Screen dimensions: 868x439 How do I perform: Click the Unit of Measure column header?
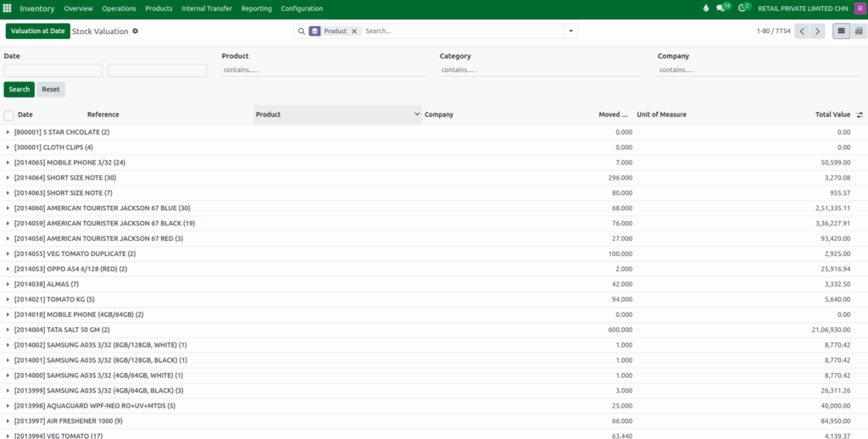click(x=661, y=114)
